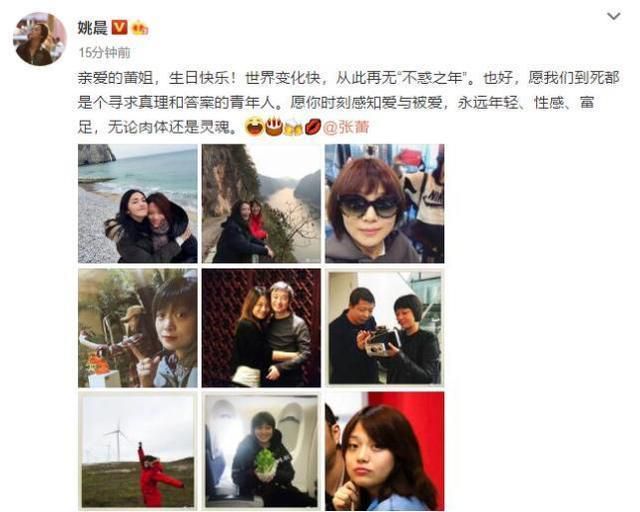Open the couple hugging photo thumbnail
The height and width of the screenshot is (512, 640).
coord(261,328)
